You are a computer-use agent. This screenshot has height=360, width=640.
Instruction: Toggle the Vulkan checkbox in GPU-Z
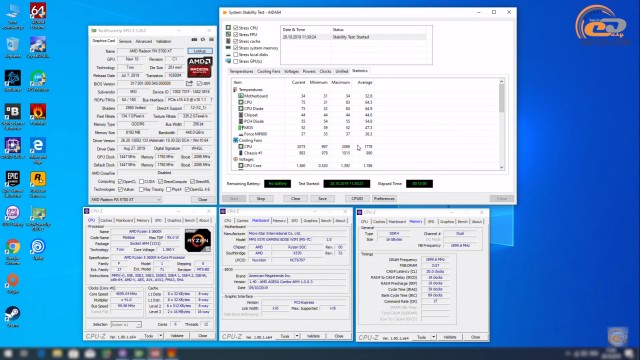pyautogui.click(x=120, y=189)
